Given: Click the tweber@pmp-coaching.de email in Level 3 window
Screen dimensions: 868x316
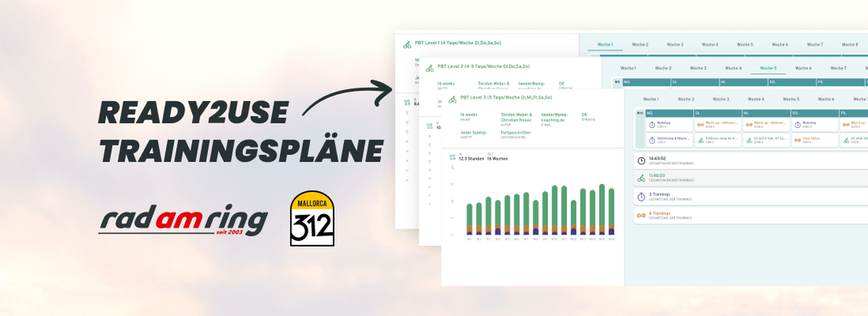Looking at the screenshot, I should [x=554, y=117].
